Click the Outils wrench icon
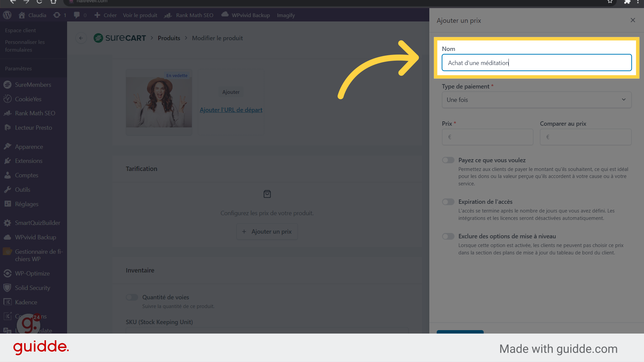644x362 pixels. [7, 190]
